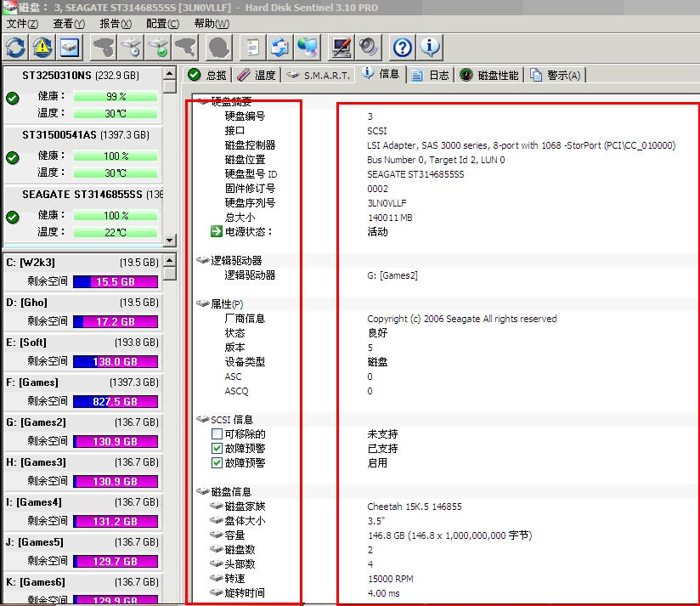Viewport: 700px width, 606px height.
Task: Click the 固件修订号 label
Action: [x=250, y=189]
